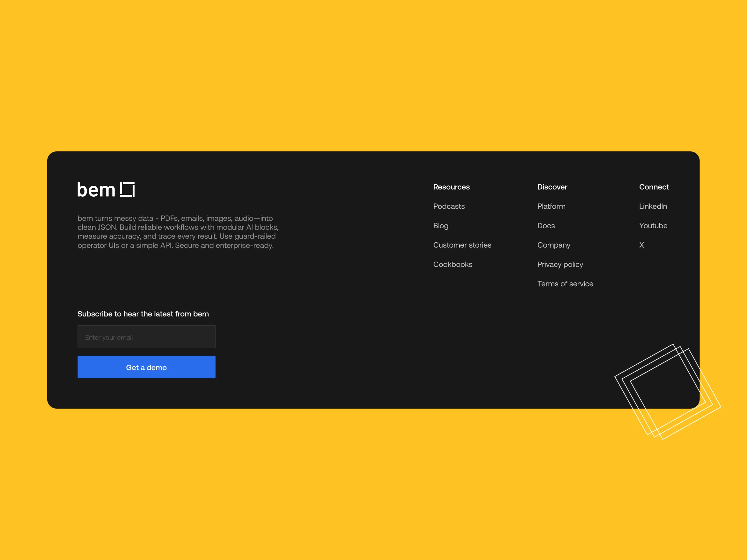
Task: Click the Resources column heading
Action: point(451,187)
